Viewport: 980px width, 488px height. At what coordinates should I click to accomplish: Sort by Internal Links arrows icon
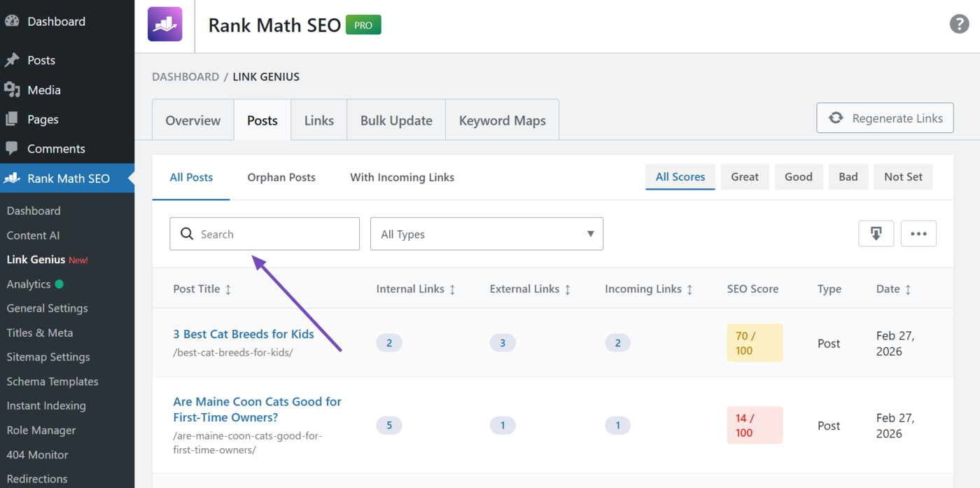(452, 289)
